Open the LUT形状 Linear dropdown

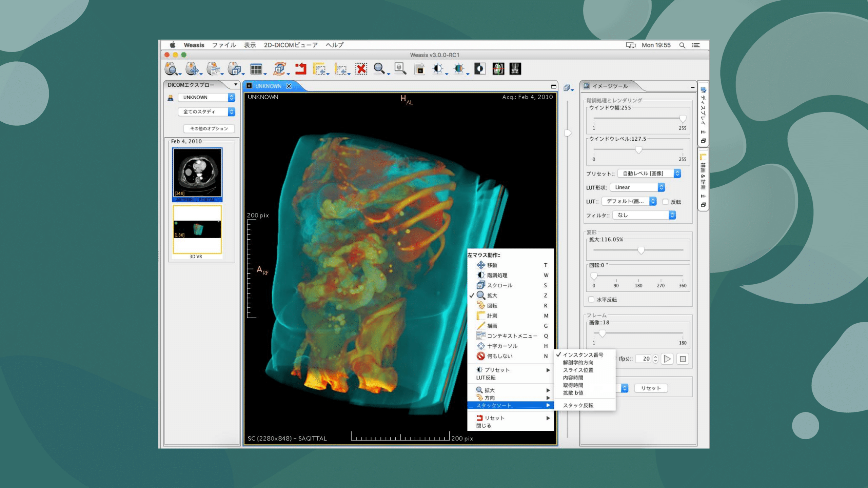point(637,187)
